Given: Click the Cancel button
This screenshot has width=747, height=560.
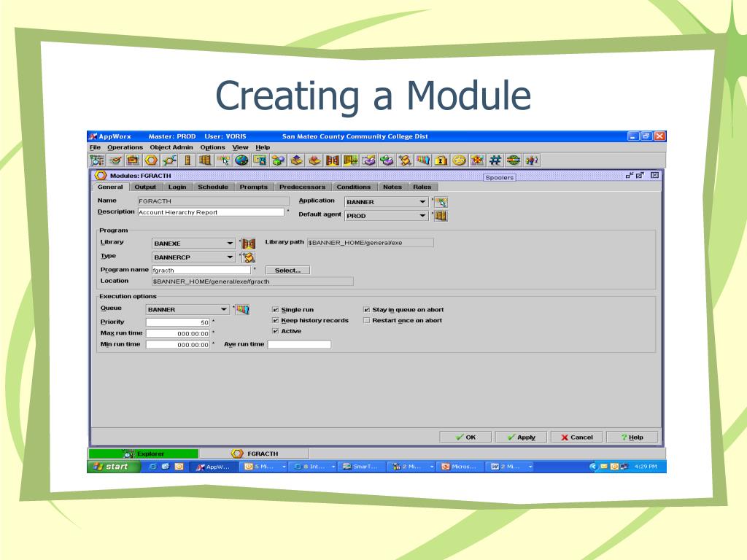Looking at the screenshot, I should [577, 437].
